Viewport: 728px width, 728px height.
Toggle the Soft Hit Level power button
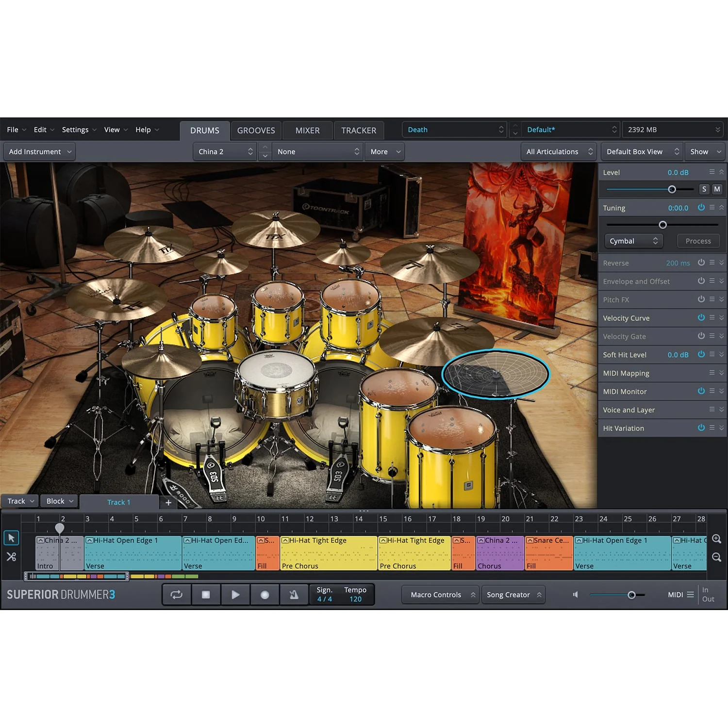click(701, 354)
